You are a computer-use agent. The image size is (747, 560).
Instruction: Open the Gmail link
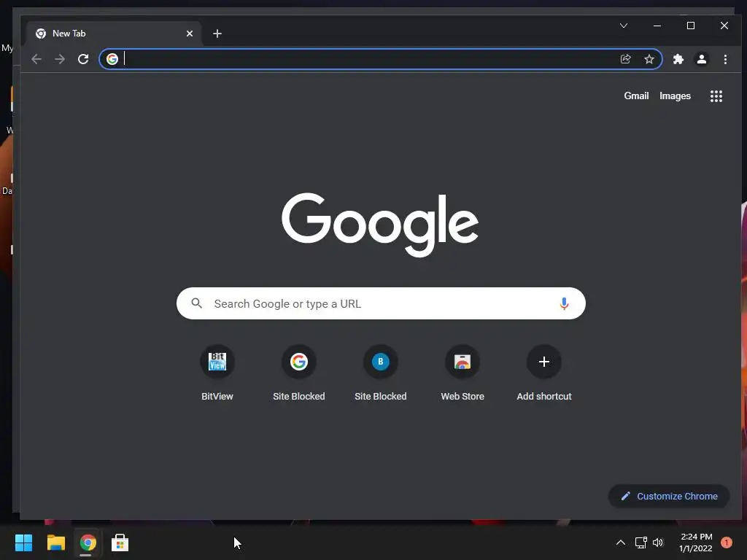point(636,96)
